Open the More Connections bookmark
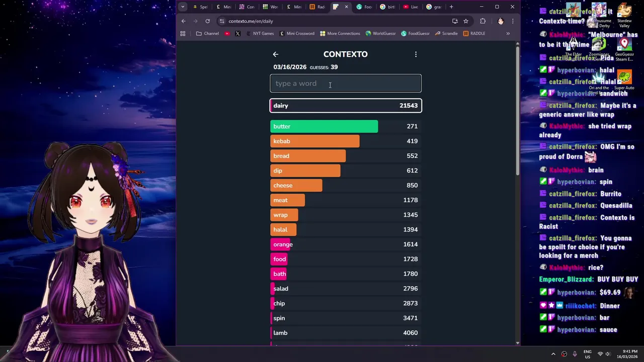The width and height of the screenshot is (644, 362). [x=340, y=34]
